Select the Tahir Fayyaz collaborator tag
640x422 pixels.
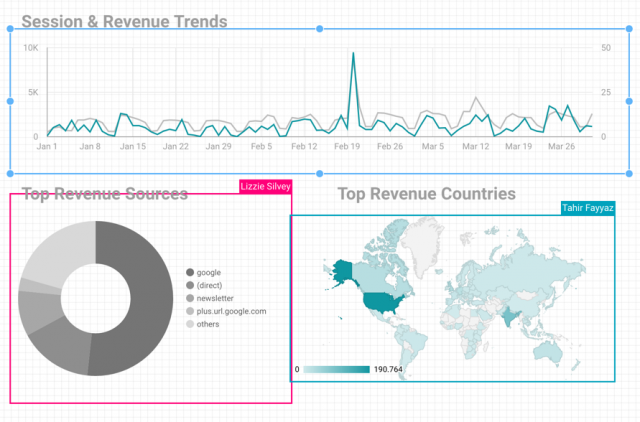[x=588, y=208]
